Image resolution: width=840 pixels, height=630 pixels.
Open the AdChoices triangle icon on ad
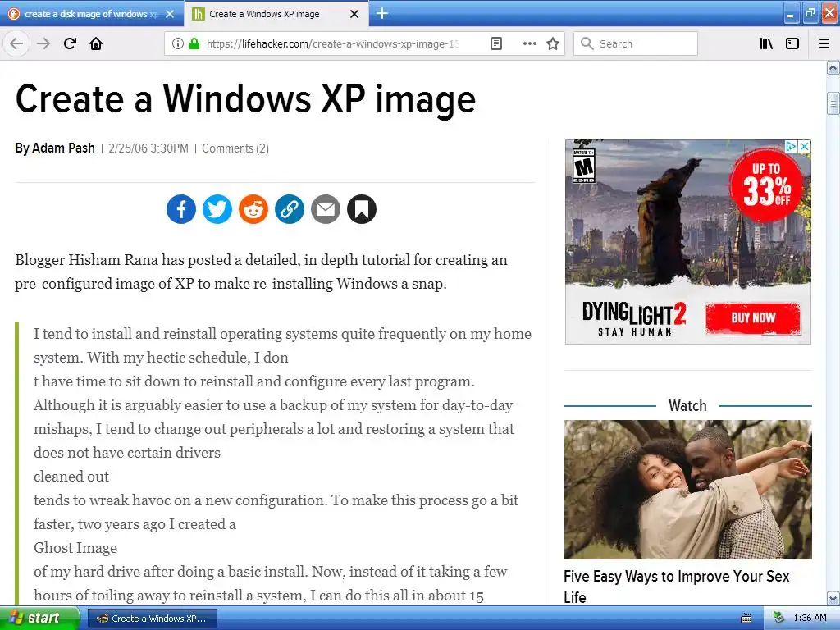tap(792, 146)
